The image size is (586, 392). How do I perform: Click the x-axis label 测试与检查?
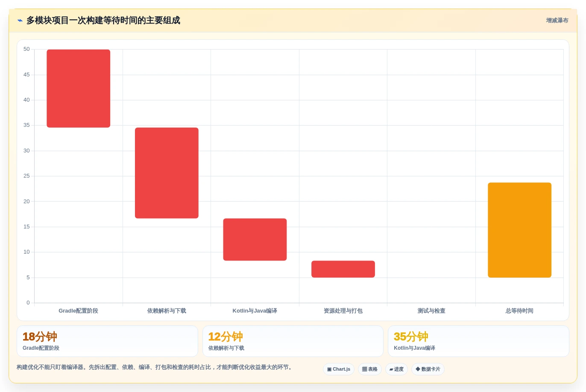[x=431, y=311]
